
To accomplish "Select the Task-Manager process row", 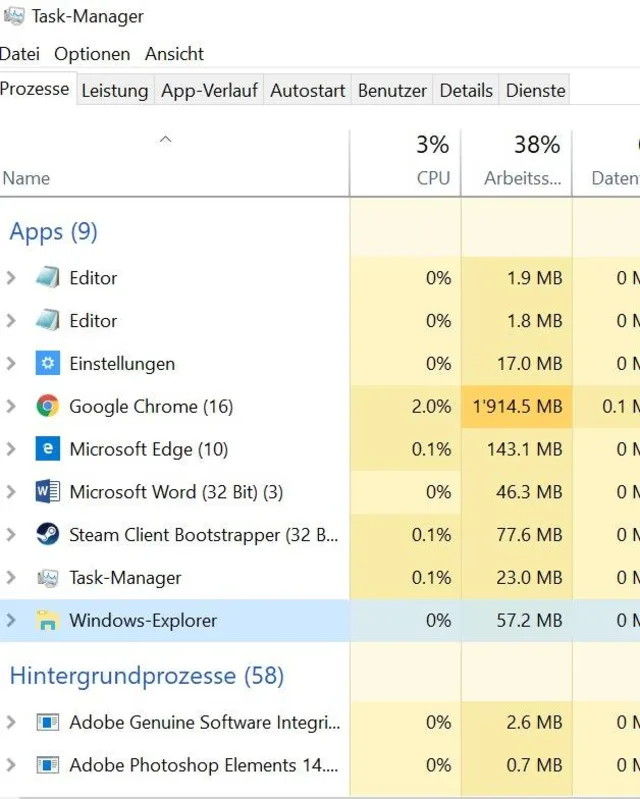I will (125, 578).
